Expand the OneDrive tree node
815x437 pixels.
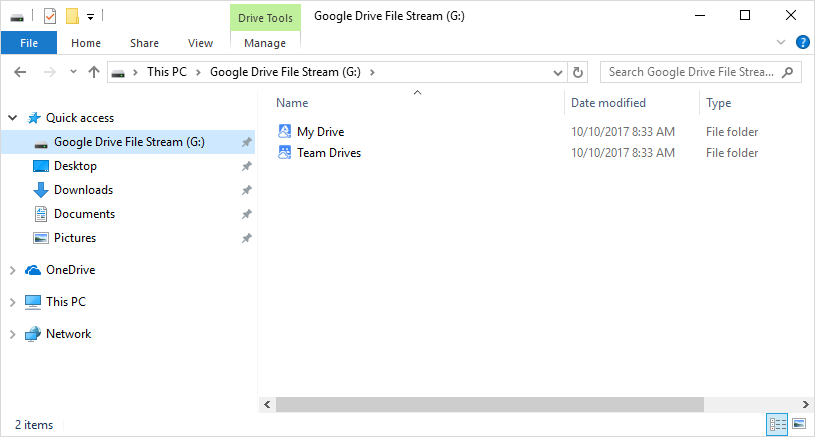coord(12,270)
